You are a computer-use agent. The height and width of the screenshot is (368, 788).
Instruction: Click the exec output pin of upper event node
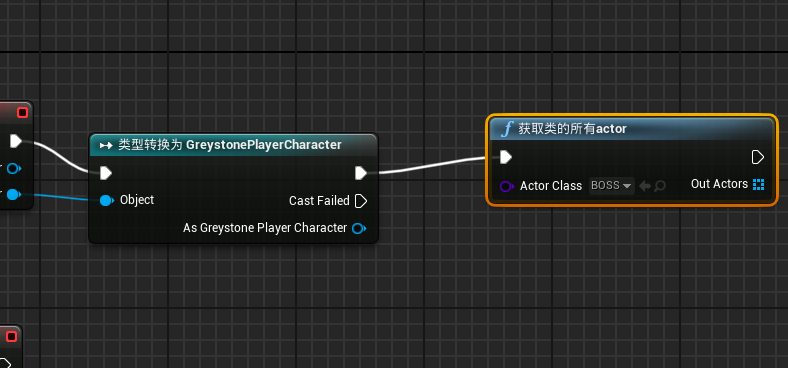pos(16,141)
